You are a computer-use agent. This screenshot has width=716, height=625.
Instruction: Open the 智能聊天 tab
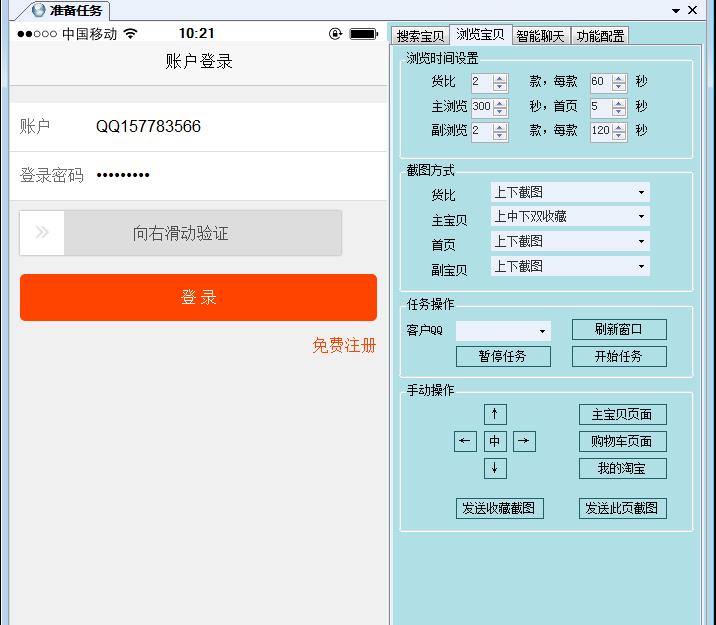(540, 36)
